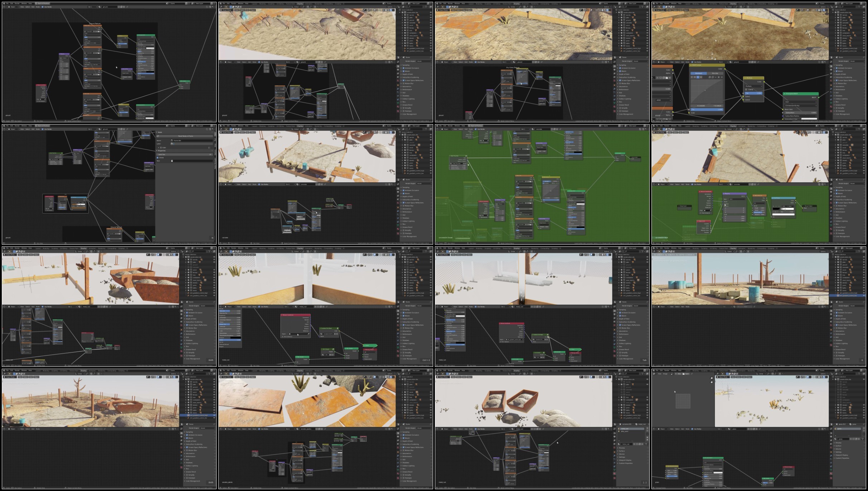Open the Multiply blend type dropdown
Viewport: 868px width, 491px height.
(753, 86)
